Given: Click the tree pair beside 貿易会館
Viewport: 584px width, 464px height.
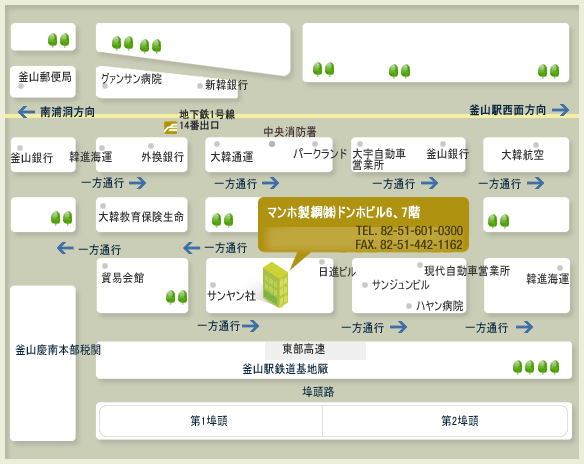Looking at the screenshot, I should coord(176,297).
